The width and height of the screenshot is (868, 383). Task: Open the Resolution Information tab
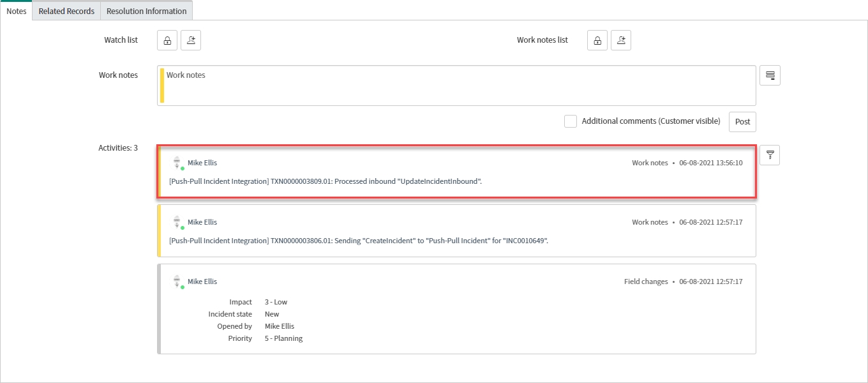coord(146,11)
